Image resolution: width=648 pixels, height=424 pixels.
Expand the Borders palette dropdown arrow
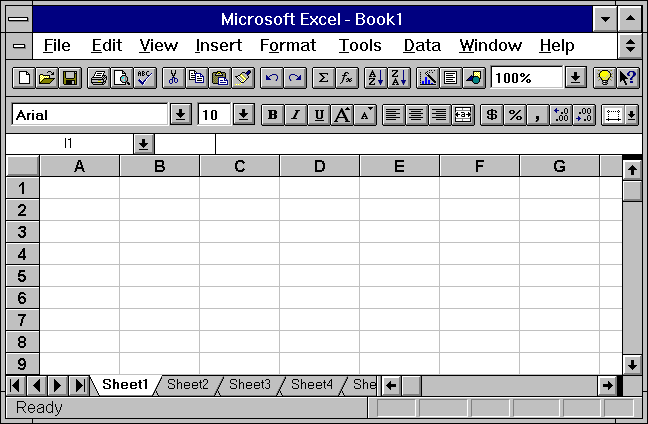point(631,115)
